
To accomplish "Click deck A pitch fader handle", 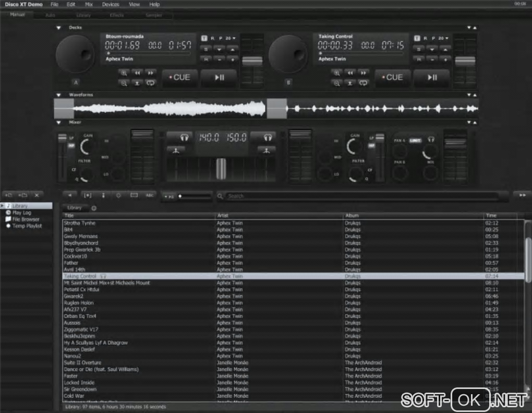I will pyautogui.click(x=252, y=61).
